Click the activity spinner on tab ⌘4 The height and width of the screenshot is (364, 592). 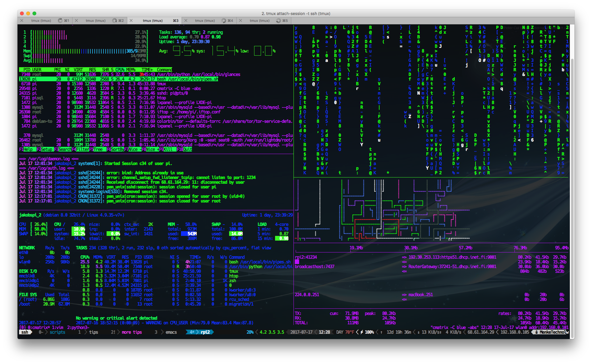tap(224, 21)
